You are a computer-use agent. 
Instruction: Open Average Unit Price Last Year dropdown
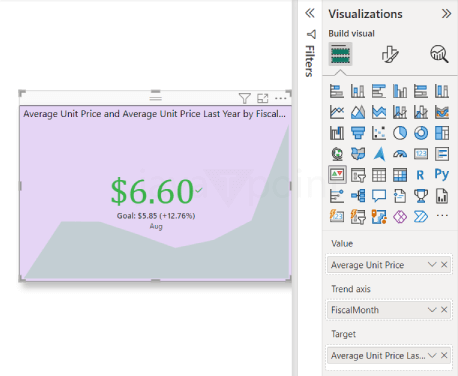(432, 355)
